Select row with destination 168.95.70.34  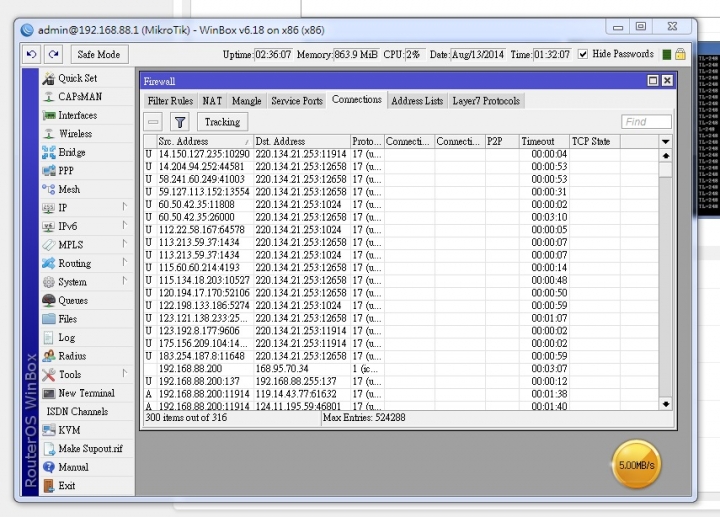[401, 369]
